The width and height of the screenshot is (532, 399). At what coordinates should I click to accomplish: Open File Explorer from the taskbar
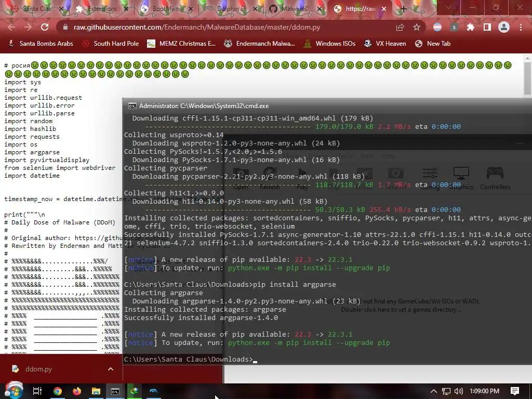coord(96,391)
